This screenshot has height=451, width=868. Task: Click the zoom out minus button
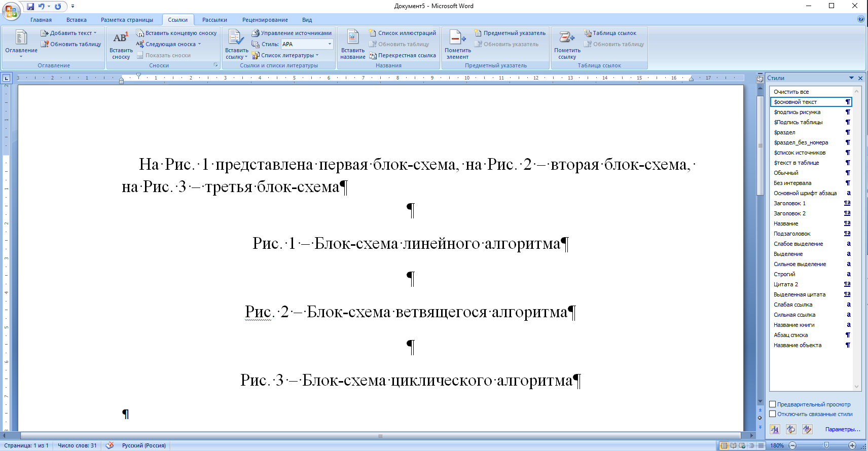tap(792, 445)
